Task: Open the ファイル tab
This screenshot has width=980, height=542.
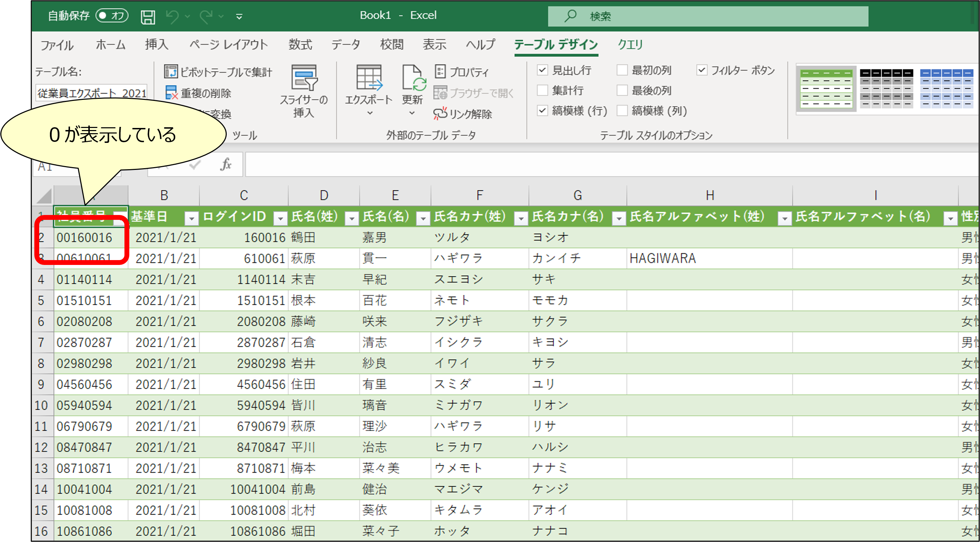Action: pyautogui.click(x=57, y=45)
